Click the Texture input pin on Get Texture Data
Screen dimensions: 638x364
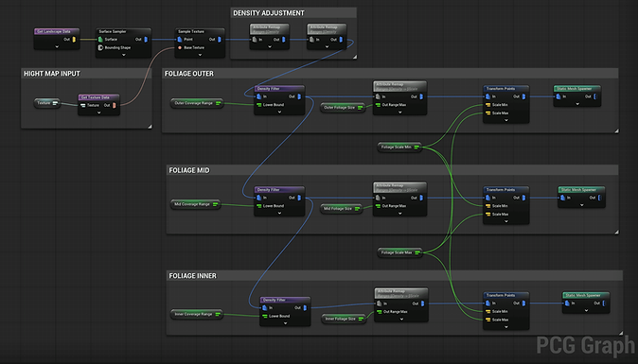tap(83, 105)
